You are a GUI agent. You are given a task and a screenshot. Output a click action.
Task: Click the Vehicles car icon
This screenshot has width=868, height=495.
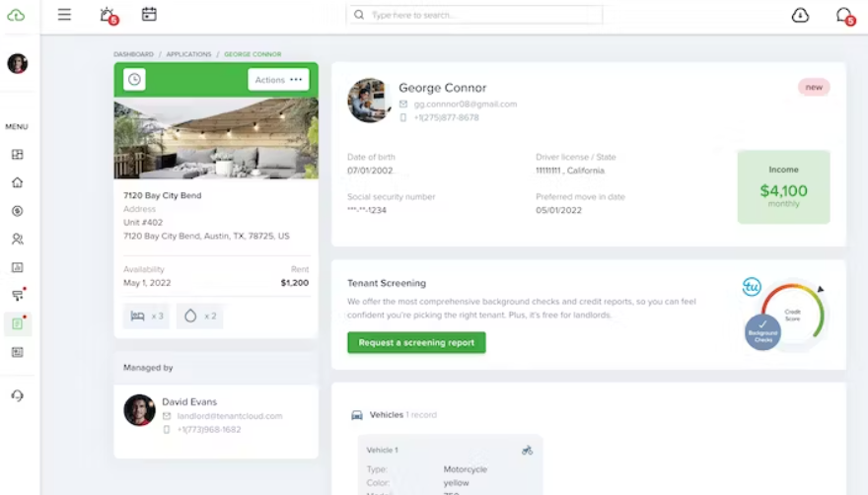pos(357,415)
